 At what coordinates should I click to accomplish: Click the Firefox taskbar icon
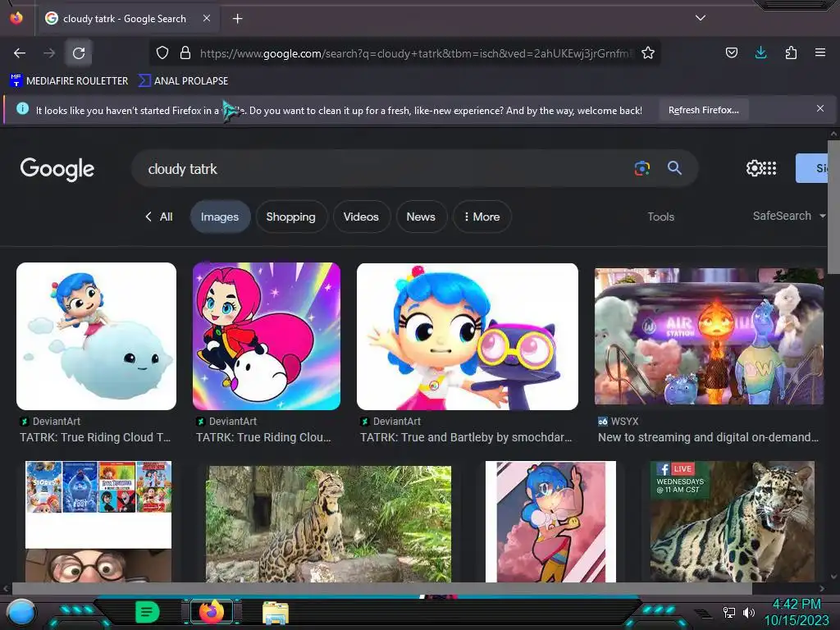coord(211,612)
